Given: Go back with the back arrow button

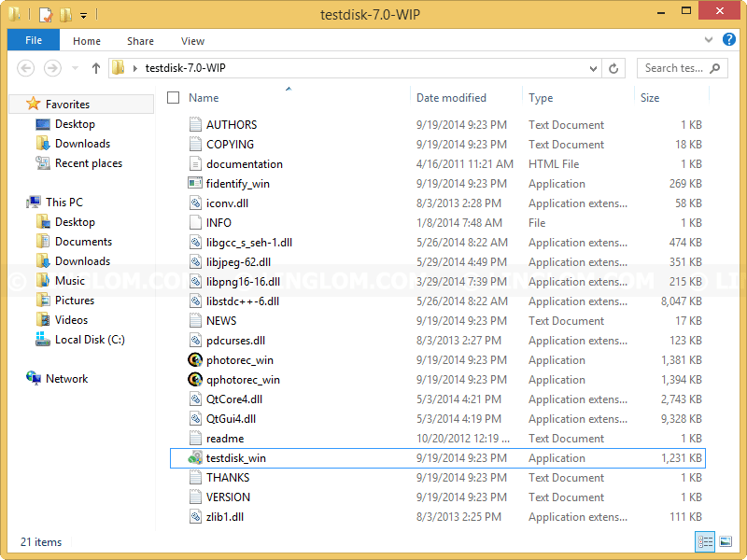Looking at the screenshot, I should pos(26,68).
